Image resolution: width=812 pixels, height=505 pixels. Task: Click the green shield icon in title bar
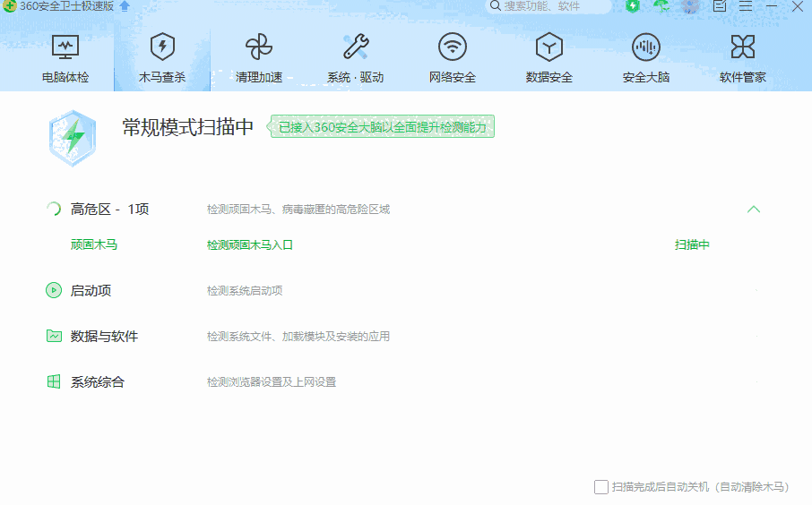[633, 6]
